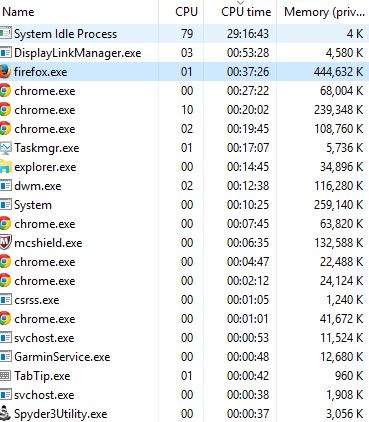Select the mcshield.exe process name
The height and width of the screenshot is (422, 369).
coord(48,243)
